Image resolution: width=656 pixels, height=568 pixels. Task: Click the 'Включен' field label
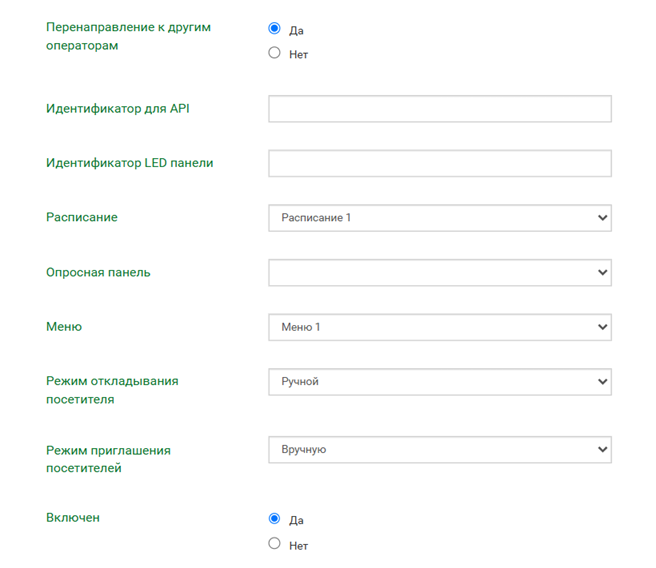[72, 518]
